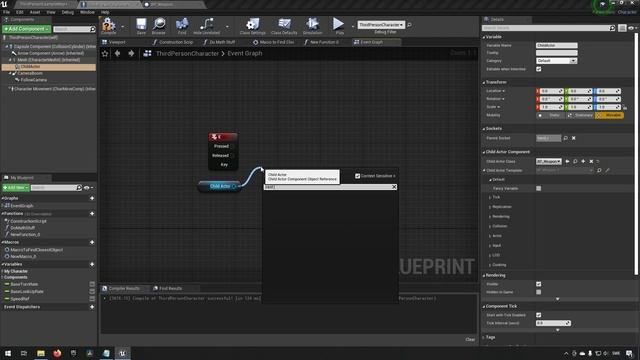Open the Child Actor Class dropdown
Screen dimensions: 640x360
pyautogui.click(x=549, y=161)
